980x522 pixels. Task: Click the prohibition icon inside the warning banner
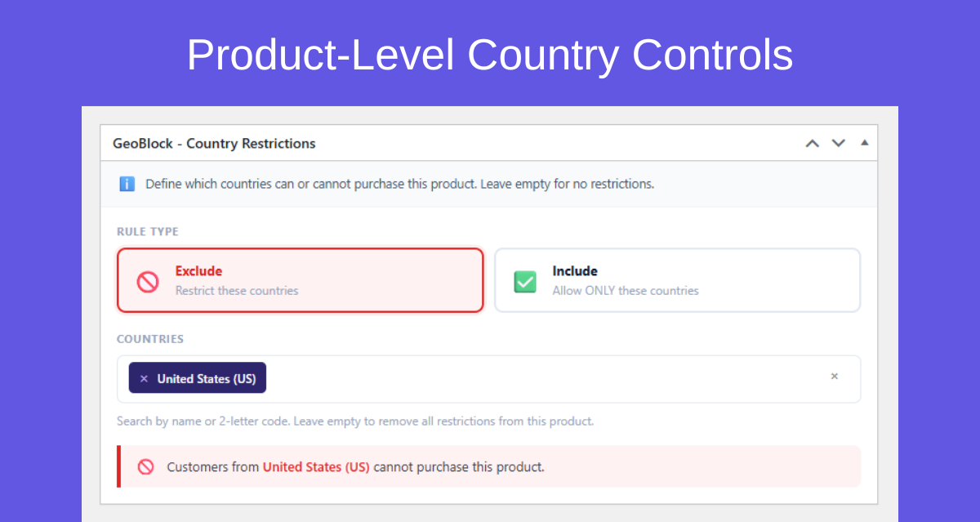(x=145, y=466)
